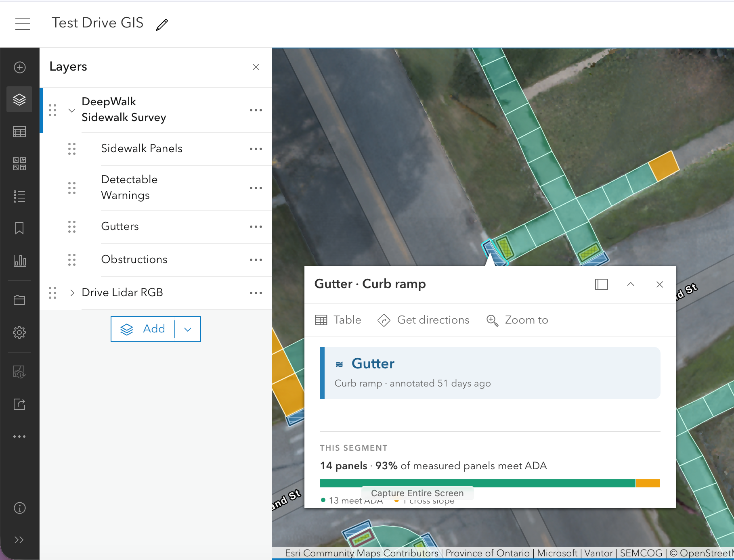Expand the Drive Lidar RGB group
Screen dimensions: 734x560
[72, 293]
